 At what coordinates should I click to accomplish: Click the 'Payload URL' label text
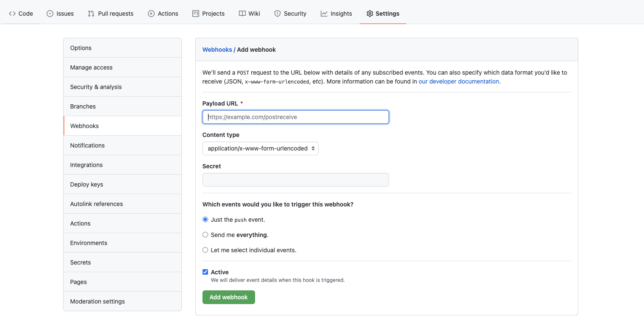click(x=220, y=103)
